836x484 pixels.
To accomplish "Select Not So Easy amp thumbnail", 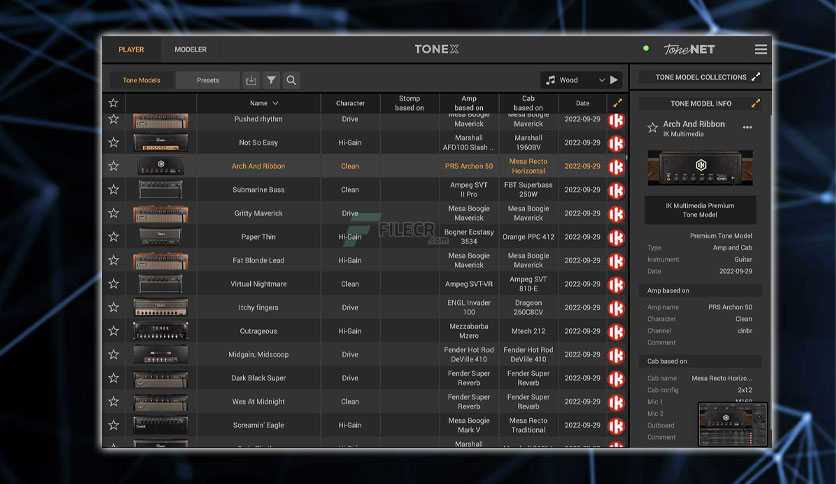I will 160,142.
